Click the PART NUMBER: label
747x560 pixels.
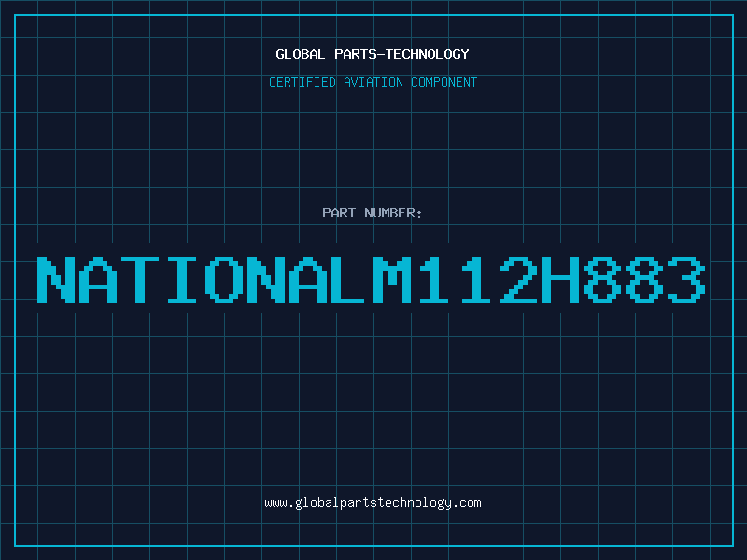tap(373, 213)
